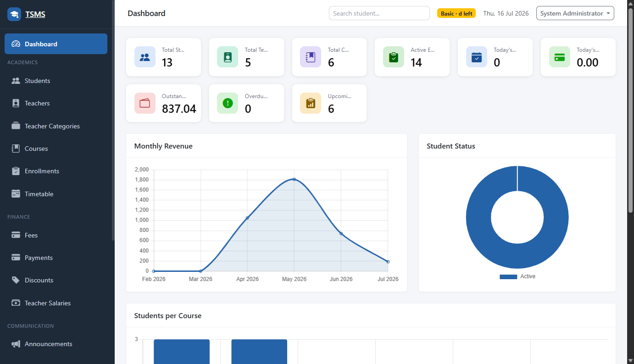Click Today's payments card icon
This screenshot has width=634, height=364.
560,57
